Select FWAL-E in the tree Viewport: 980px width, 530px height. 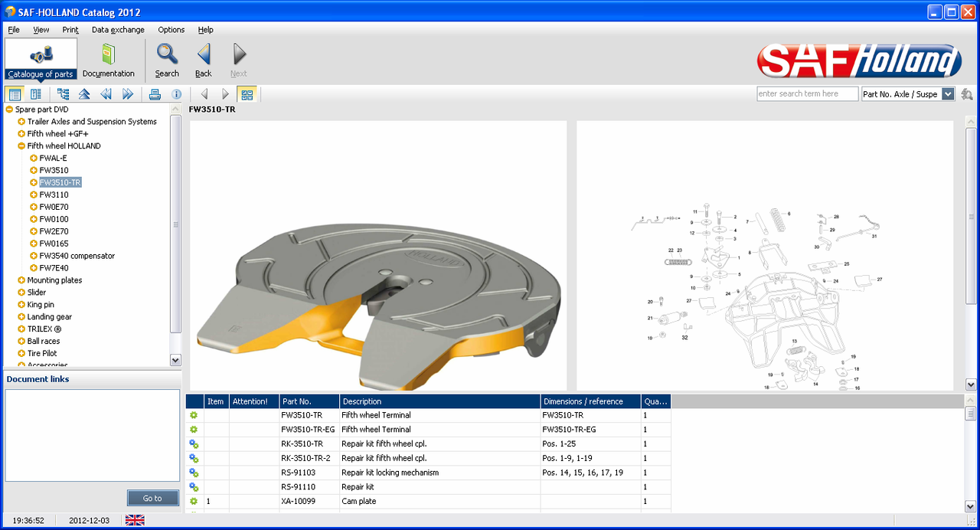pos(54,158)
